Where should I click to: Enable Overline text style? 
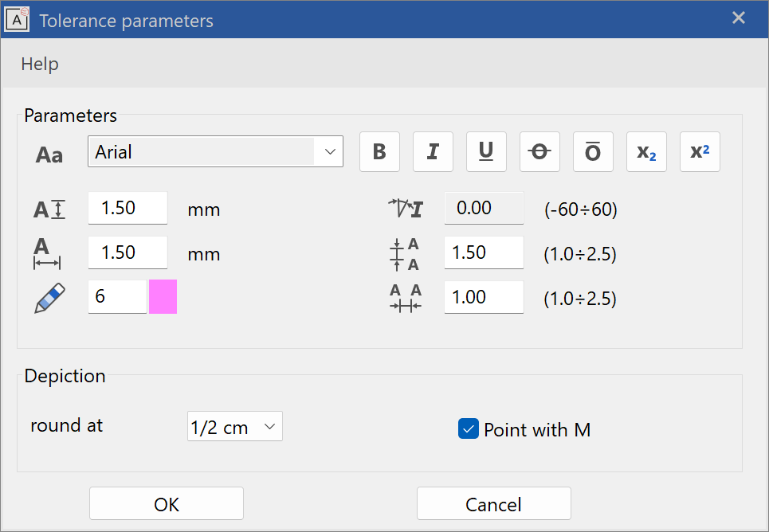coord(593,152)
